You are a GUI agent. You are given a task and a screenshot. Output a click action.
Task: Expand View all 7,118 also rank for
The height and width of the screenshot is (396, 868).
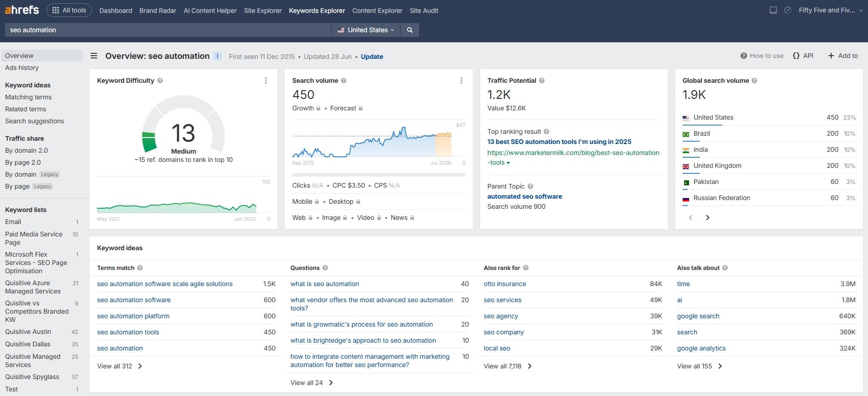click(508, 366)
